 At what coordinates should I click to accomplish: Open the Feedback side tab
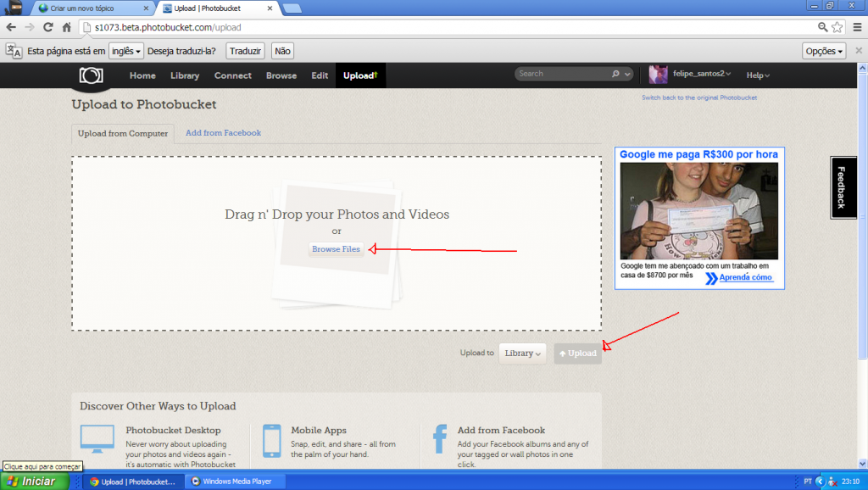coord(842,187)
